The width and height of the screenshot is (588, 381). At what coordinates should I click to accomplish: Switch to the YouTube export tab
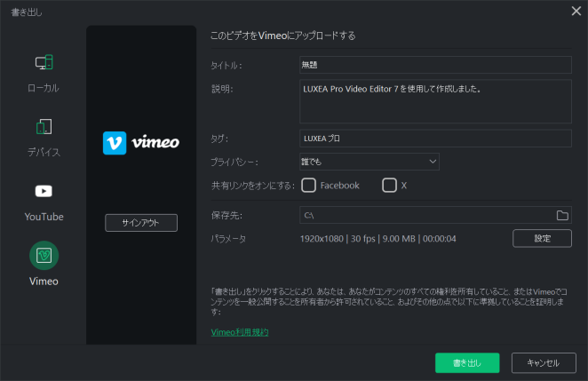[44, 216]
